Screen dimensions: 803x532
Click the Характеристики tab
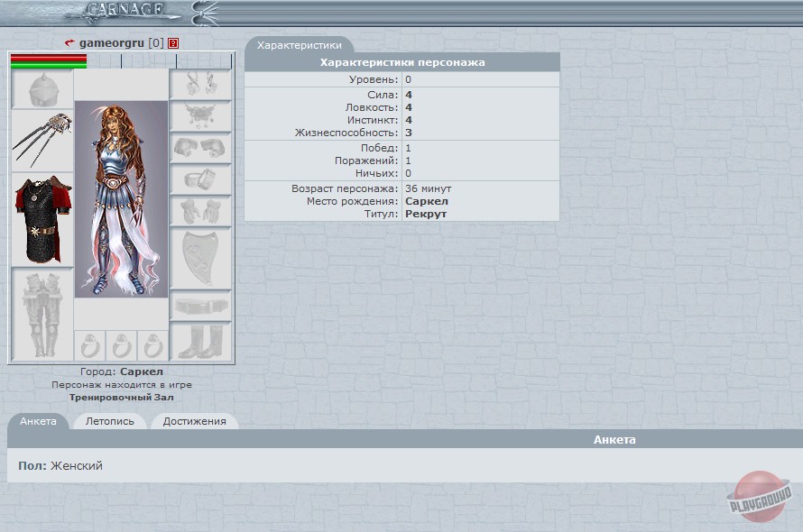click(299, 44)
